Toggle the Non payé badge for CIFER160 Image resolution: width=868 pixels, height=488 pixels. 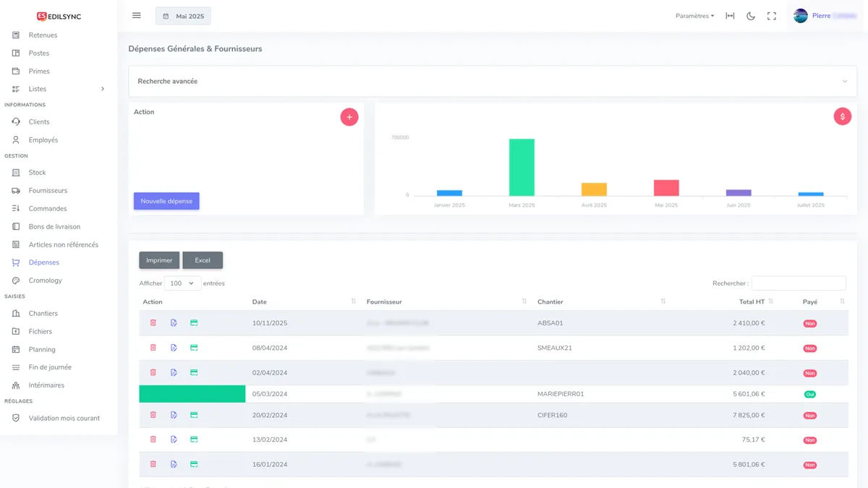810,416
